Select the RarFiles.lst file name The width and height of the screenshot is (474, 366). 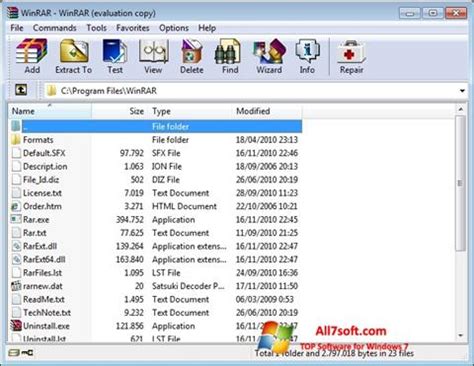(42, 273)
